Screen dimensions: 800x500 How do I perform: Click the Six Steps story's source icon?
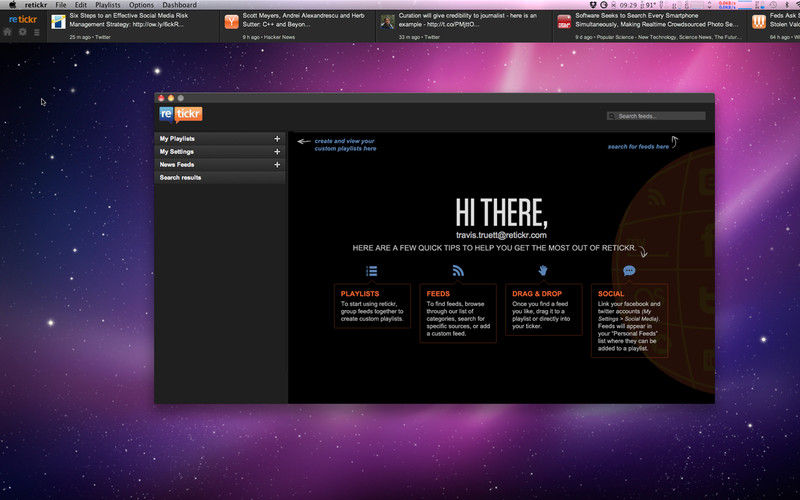(58, 22)
